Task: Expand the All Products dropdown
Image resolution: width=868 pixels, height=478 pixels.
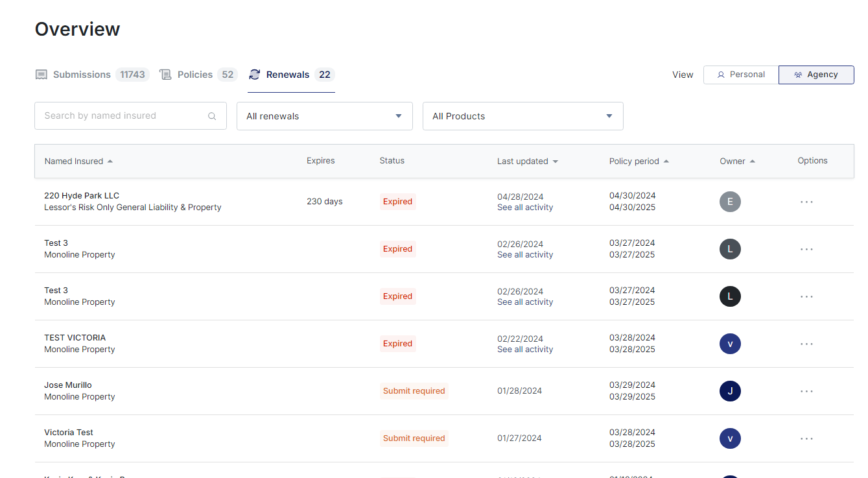Action: pyautogui.click(x=522, y=116)
